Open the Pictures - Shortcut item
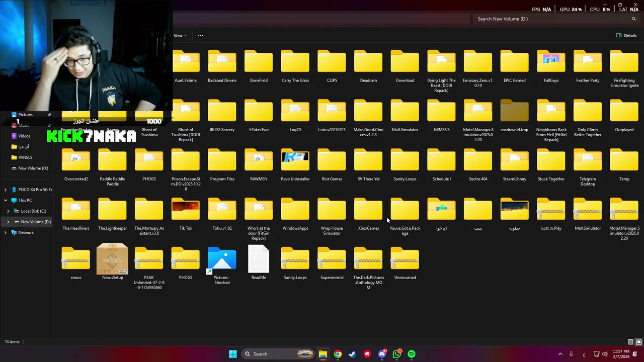 tap(222, 265)
